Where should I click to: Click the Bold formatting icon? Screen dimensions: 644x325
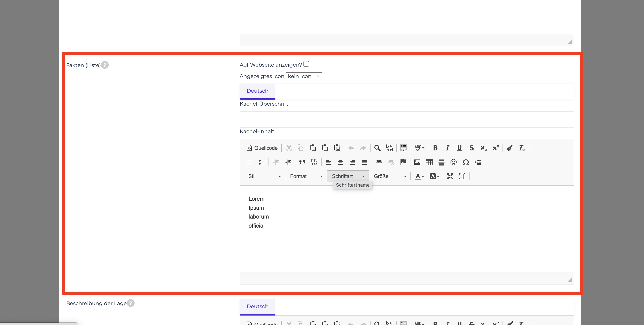click(435, 148)
